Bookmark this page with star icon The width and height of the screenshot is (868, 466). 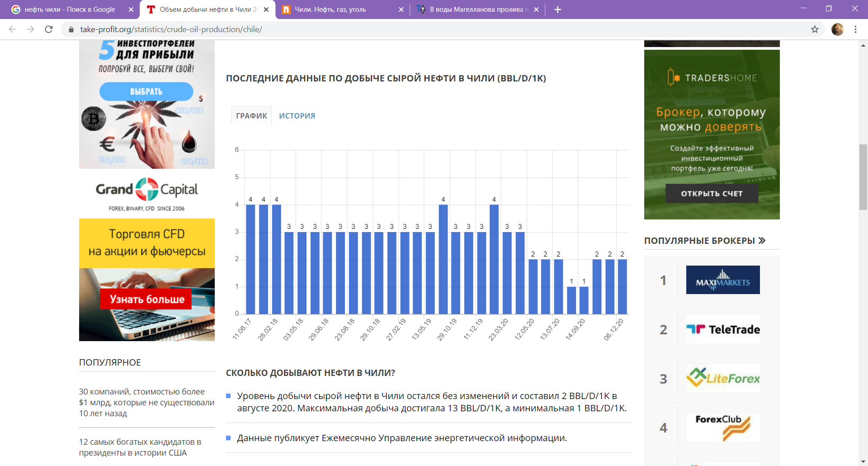[x=815, y=29]
